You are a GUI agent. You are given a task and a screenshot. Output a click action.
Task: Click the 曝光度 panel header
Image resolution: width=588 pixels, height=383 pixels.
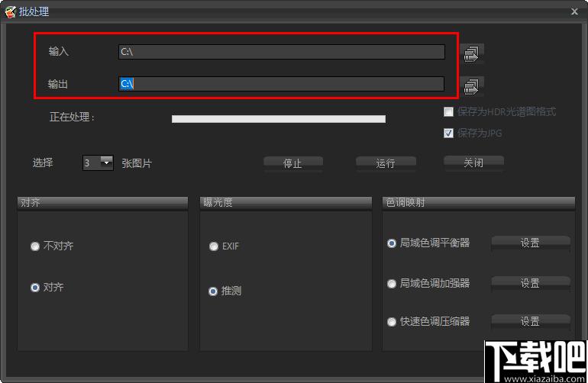tap(286, 203)
